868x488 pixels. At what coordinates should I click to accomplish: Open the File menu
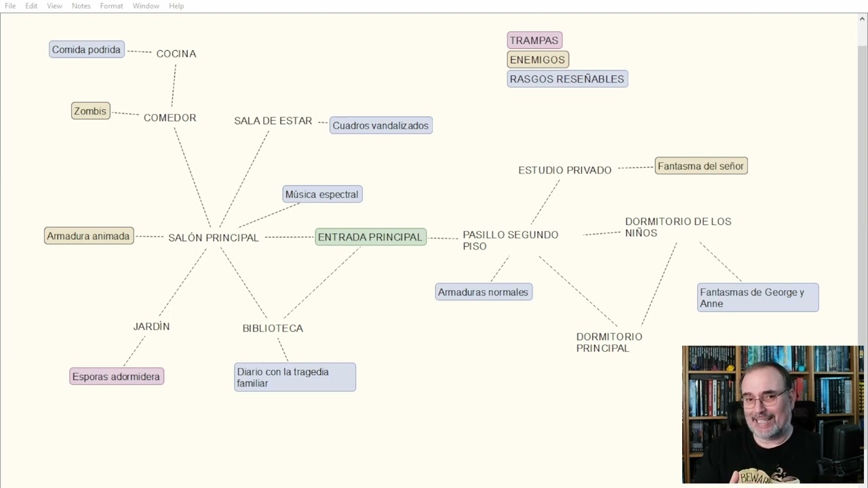coord(10,6)
